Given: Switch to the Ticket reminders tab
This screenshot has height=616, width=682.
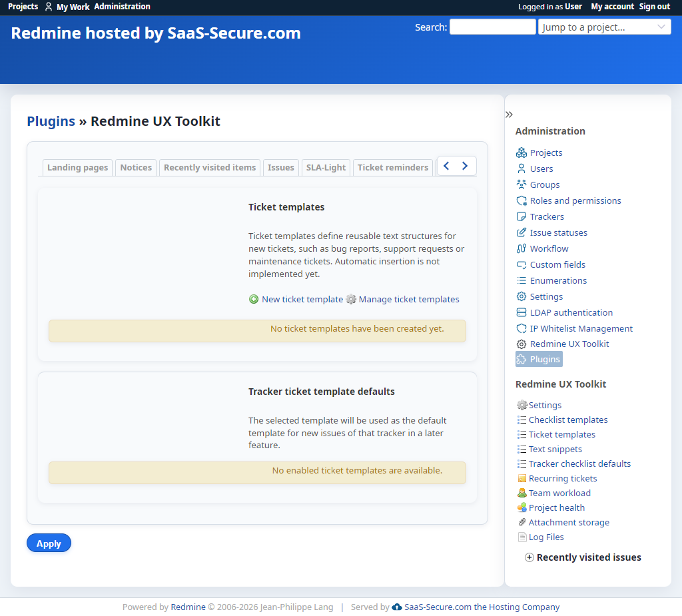Looking at the screenshot, I should (393, 168).
